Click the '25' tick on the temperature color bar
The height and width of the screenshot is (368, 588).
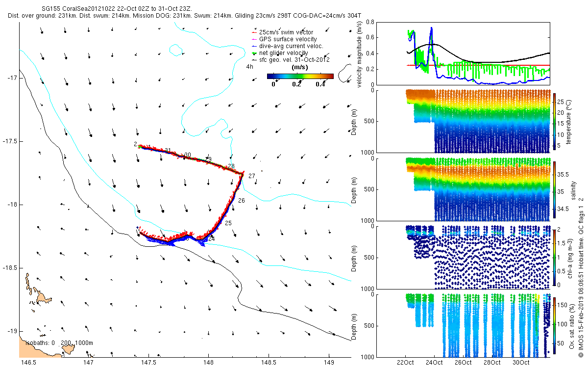561,102
